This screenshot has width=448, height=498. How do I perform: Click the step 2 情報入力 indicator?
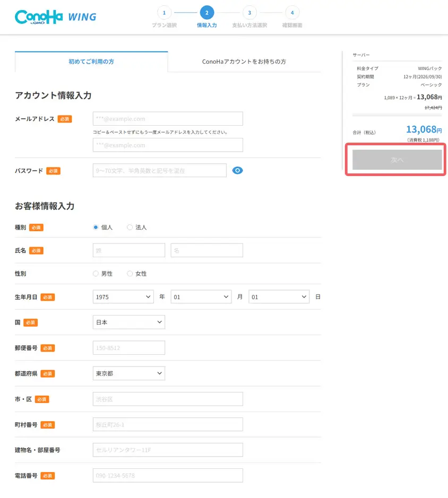[206, 12]
